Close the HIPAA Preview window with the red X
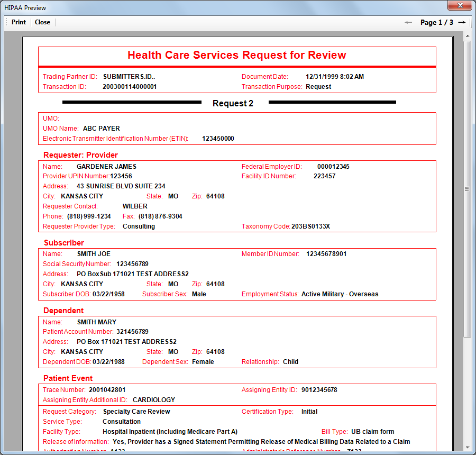 (x=460, y=5)
